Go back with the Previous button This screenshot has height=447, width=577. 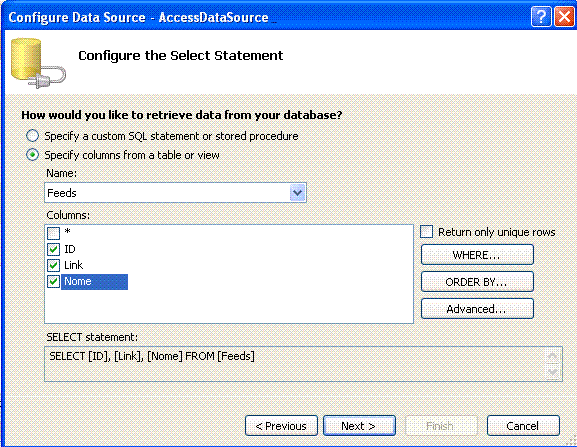pyautogui.click(x=281, y=426)
